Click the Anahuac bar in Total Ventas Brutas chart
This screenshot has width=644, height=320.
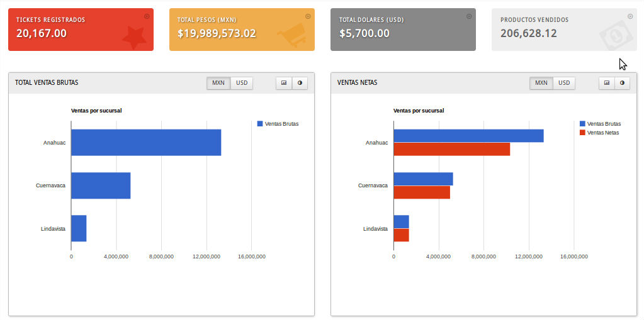[x=145, y=143]
